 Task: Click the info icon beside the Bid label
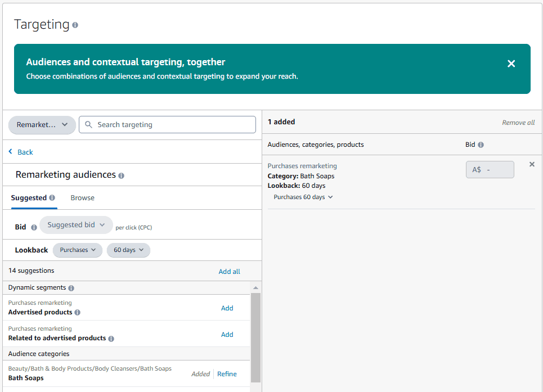(34, 227)
